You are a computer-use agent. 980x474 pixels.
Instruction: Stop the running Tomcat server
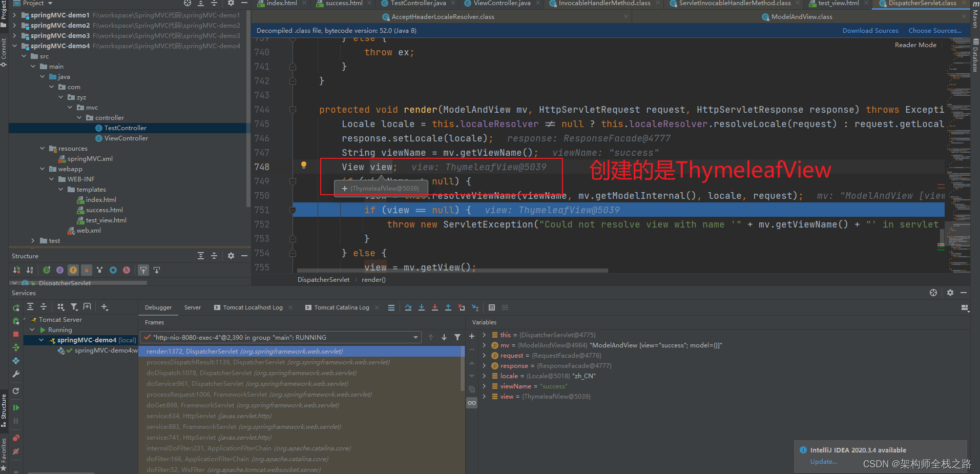(16, 334)
